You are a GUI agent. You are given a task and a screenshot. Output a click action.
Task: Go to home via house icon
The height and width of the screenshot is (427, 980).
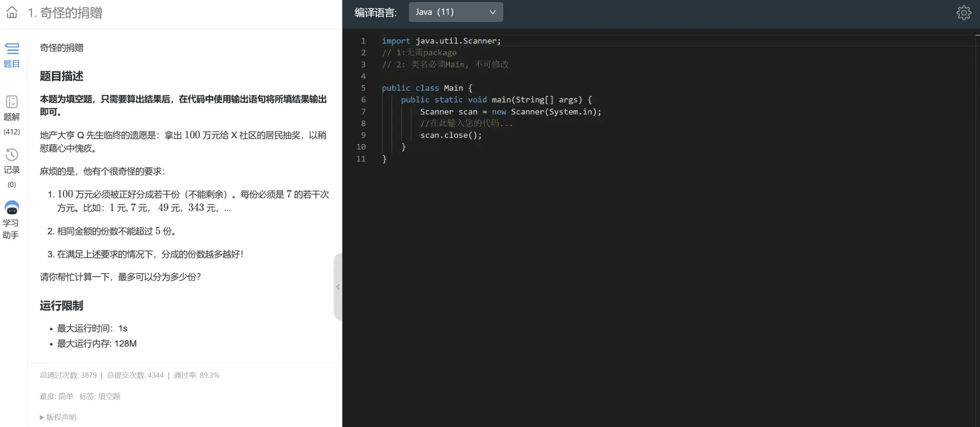(x=12, y=12)
